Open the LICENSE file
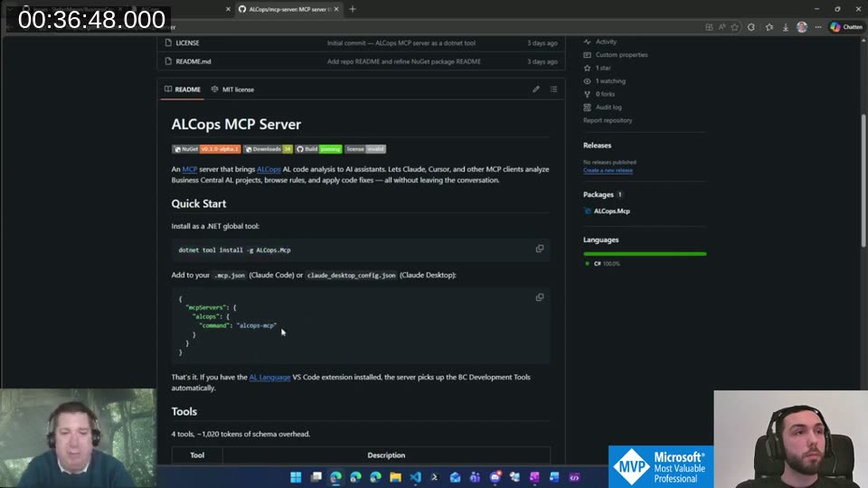Image resolution: width=868 pixels, height=488 pixels. [188, 42]
